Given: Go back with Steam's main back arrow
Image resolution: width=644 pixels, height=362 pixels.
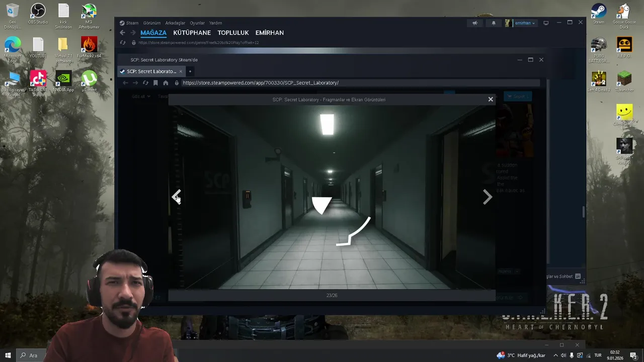Looking at the screenshot, I should [x=122, y=33].
